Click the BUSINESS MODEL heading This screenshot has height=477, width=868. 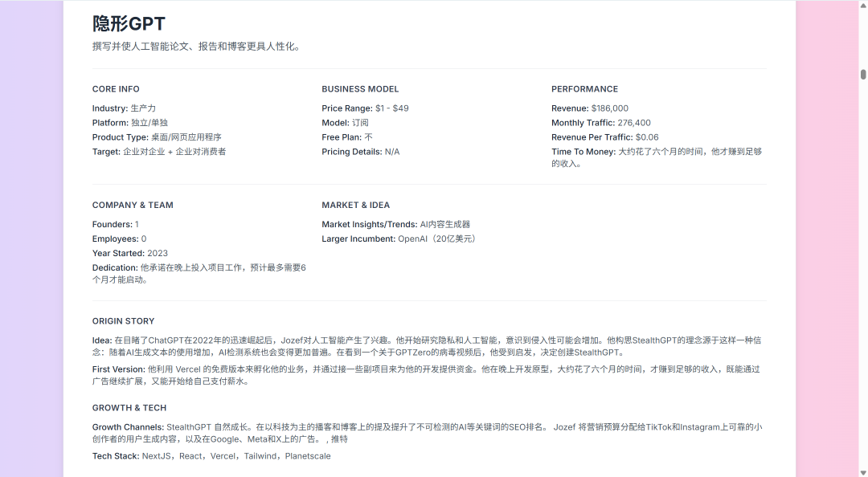pyautogui.click(x=360, y=89)
